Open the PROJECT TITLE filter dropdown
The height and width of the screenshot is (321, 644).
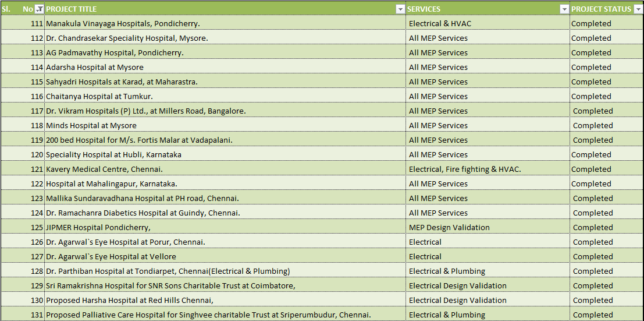[x=400, y=9]
